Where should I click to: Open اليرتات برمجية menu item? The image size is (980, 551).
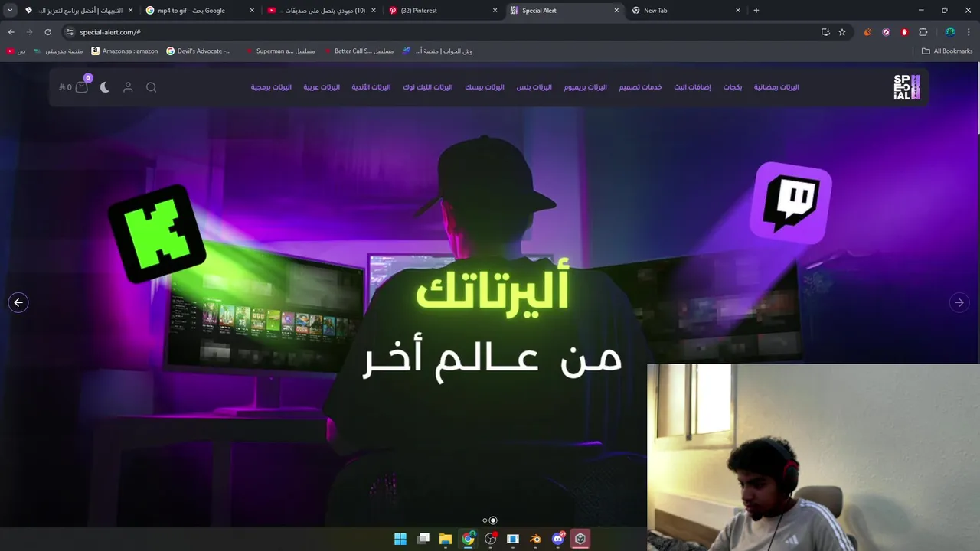click(271, 87)
